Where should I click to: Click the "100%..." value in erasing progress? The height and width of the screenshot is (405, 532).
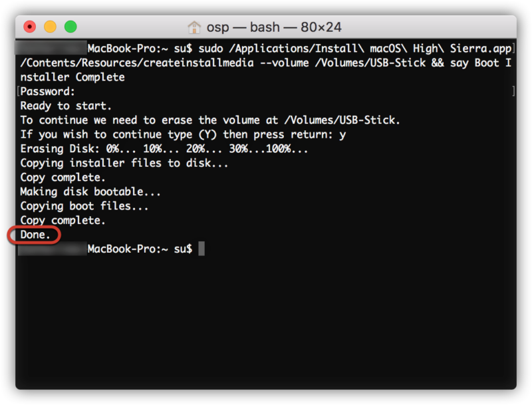287,149
